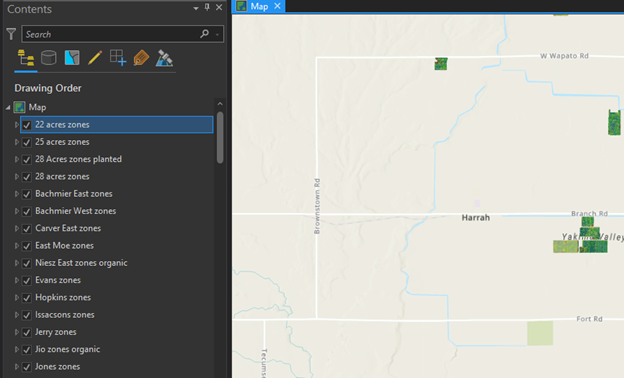Click the search magnifier icon

point(205,34)
